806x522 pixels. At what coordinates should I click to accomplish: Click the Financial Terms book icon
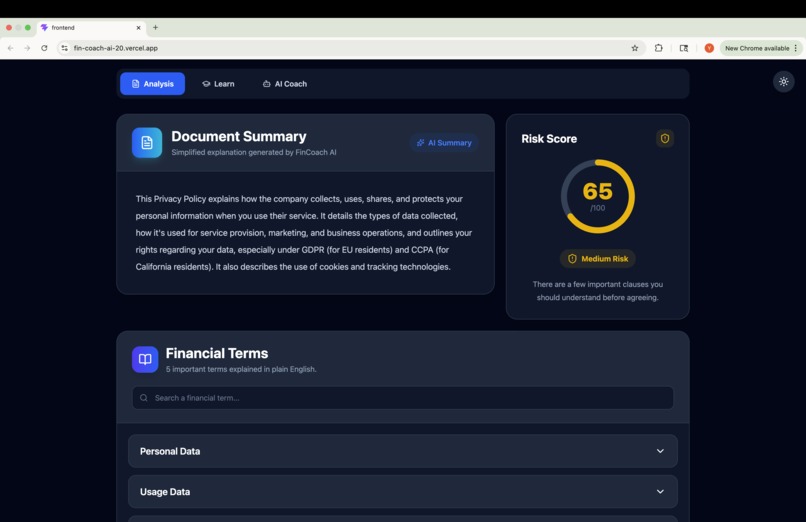pos(145,359)
